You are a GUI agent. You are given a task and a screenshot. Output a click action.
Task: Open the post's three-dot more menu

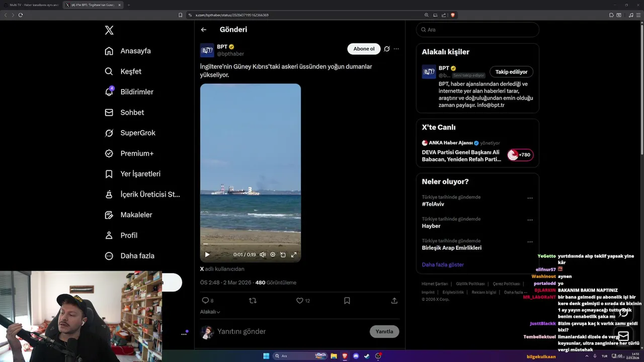396,49
